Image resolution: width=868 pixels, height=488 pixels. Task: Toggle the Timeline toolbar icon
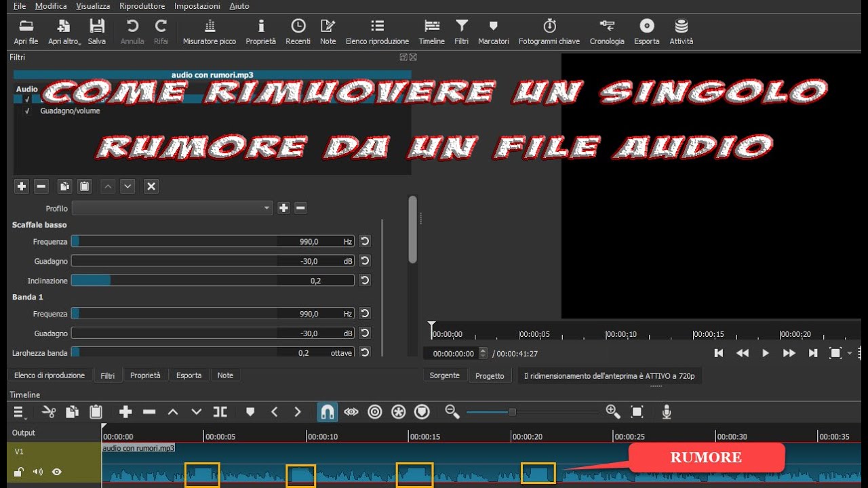pos(432,32)
